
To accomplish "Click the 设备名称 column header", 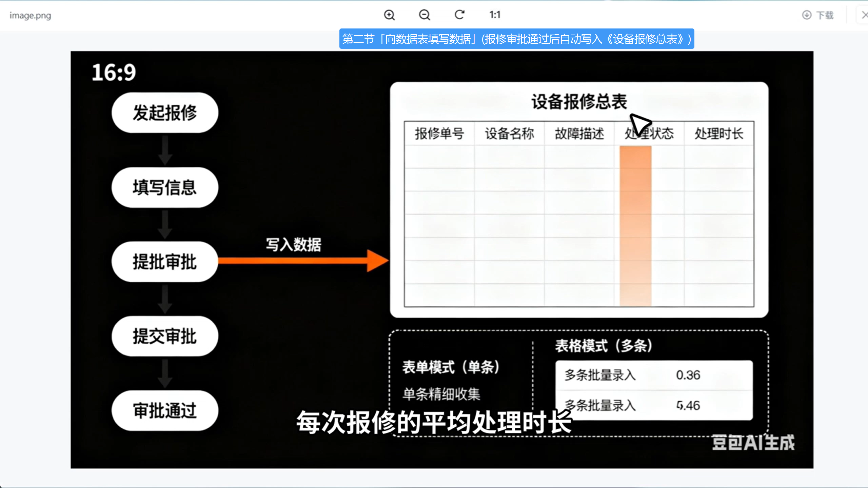I will [x=509, y=134].
